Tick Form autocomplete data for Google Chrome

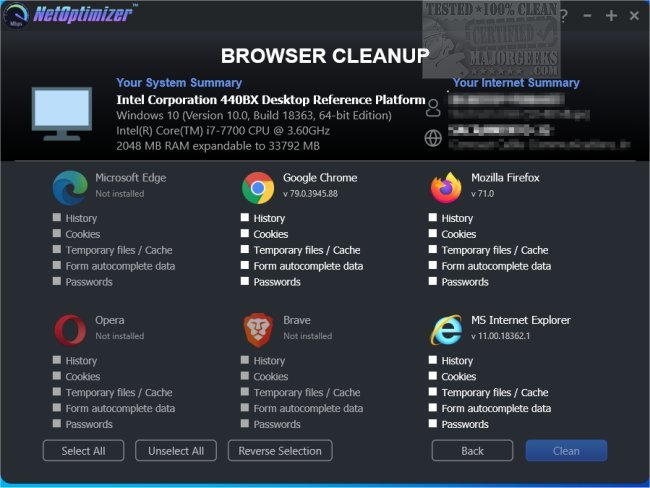coord(245,265)
